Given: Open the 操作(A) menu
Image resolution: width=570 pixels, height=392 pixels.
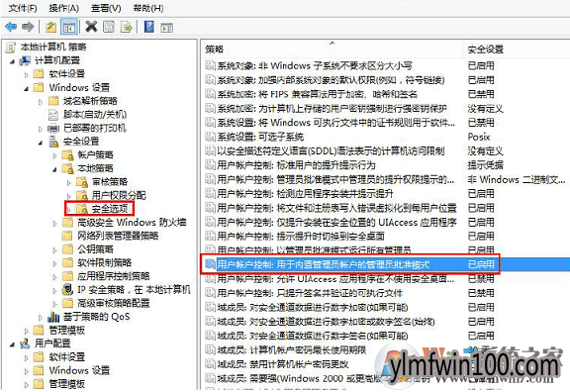Looking at the screenshot, I should click(x=64, y=8).
